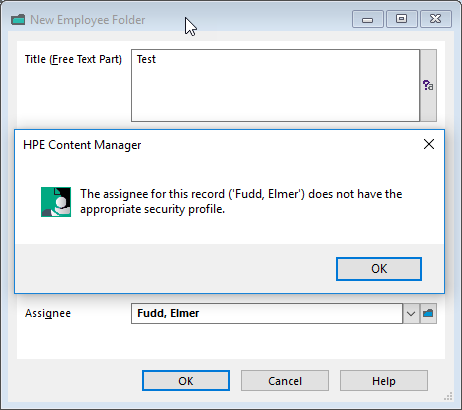The width and height of the screenshot is (462, 410).
Task: Close the HPE Content Manager warning dialog
Action: [429, 144]
